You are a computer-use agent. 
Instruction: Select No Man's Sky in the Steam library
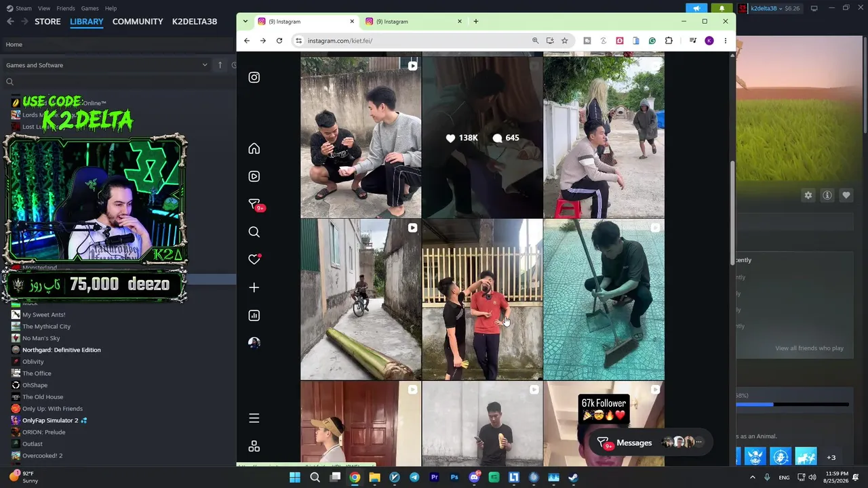(x=41, y=338)
